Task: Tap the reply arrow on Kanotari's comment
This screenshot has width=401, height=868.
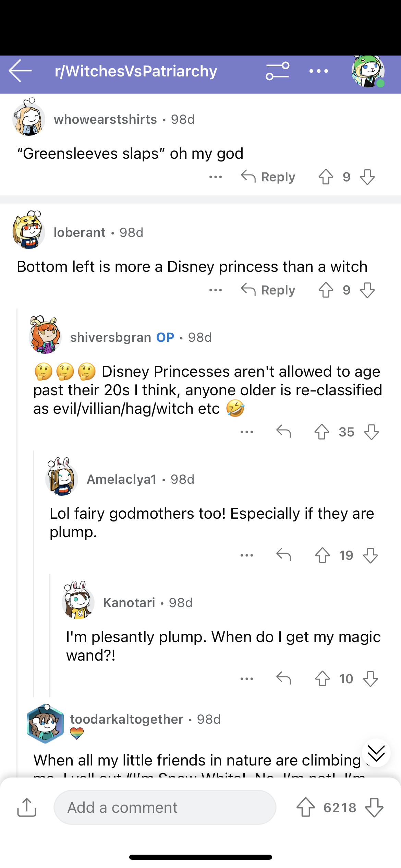Action: (x=283, y=679)
